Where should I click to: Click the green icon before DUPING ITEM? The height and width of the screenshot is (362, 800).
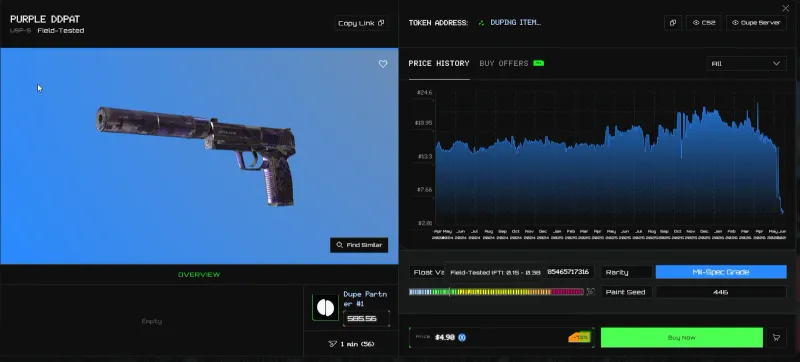point(481,23)
